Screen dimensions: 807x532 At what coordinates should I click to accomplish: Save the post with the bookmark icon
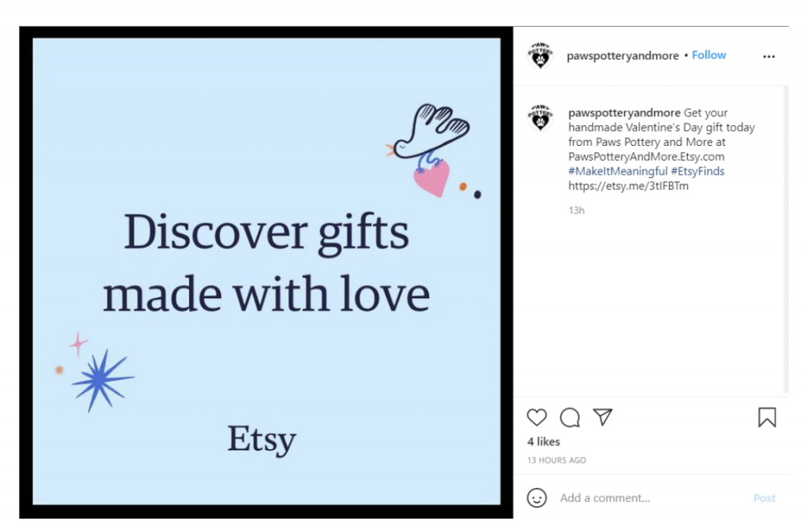(767, 418)
